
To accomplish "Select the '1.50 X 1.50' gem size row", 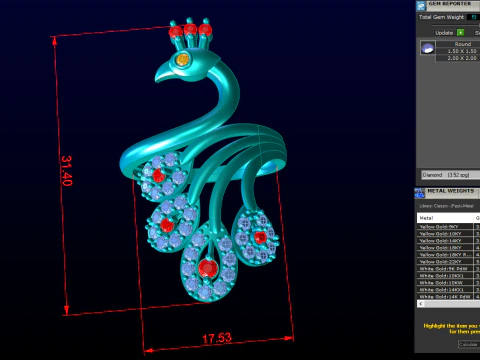I will point(458,51).
